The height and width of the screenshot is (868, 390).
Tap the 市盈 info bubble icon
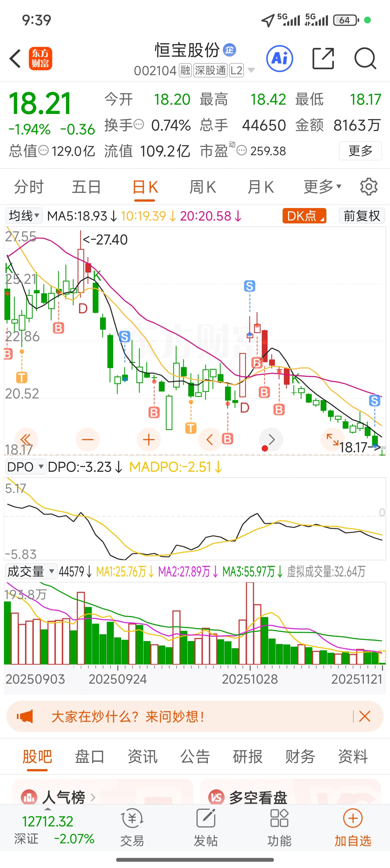point(242,150)
